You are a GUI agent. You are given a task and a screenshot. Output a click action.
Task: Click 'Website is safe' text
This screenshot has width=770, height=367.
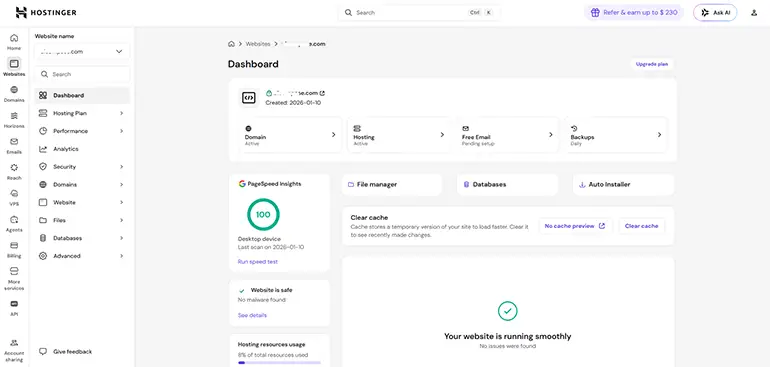(x=272, y=290)
